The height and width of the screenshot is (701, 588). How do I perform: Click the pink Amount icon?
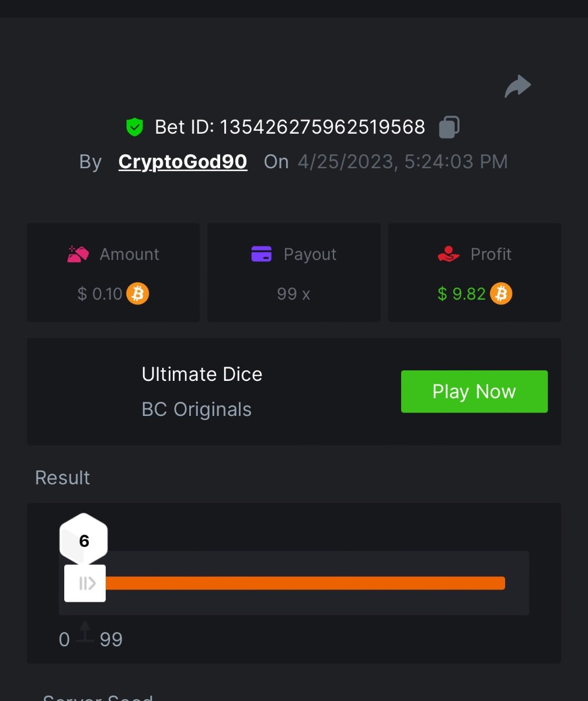[x=78, y=254]
